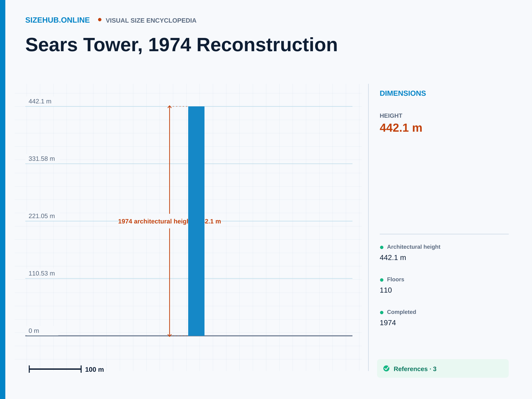Click the DIMENSIONS panel heading
Image resolution: width=532 pixels, height=399 pixels.
pos(403,93)
